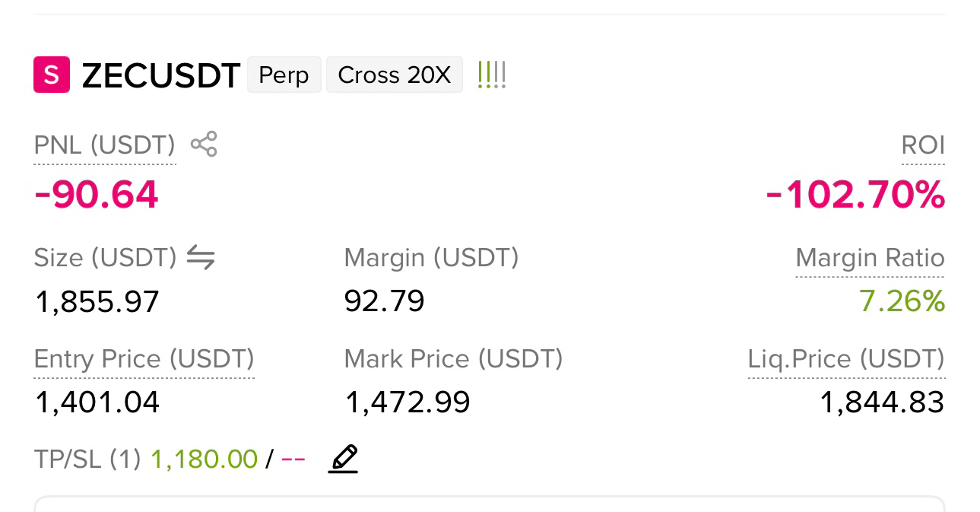Click the empty stop-loss dashes
Viewport: 980px width, 512px height.
(293, 460)
